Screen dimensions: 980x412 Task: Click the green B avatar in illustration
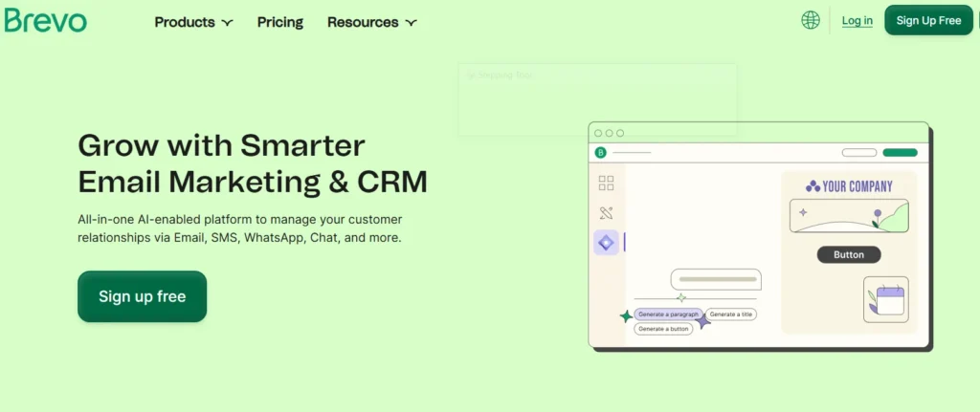coord(600,152)
